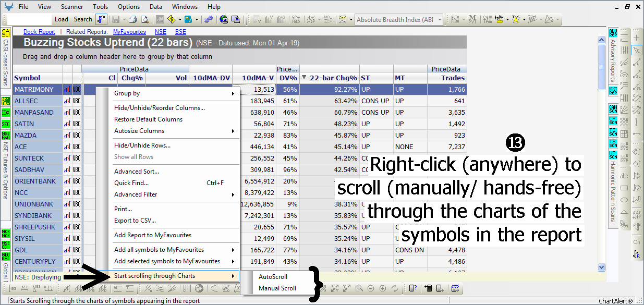This screenshot has width=644, height=305.
Task: Open the Absolute Breadth Index indicator combo box
Action: pyautogui.click(x=399, y=19)
